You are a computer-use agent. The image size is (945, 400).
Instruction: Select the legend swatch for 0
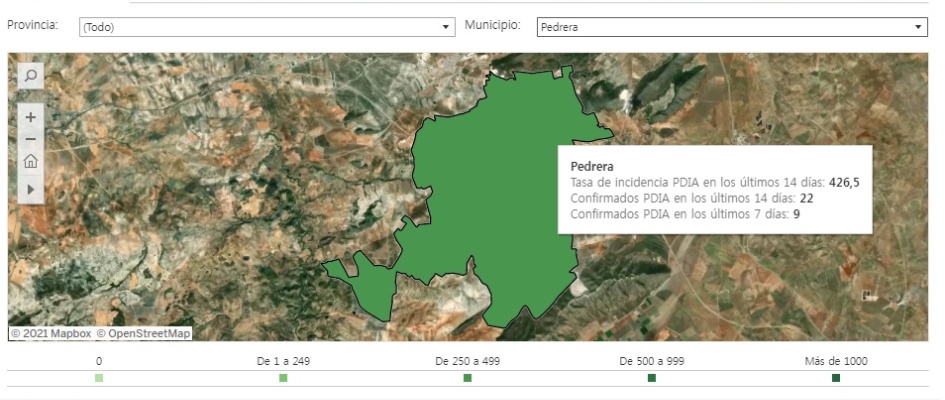point(99,378)
